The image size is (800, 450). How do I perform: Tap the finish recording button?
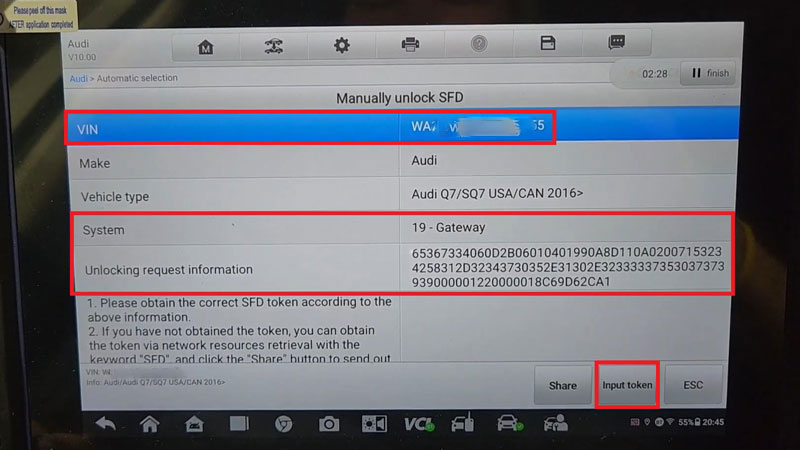point(710,73)
